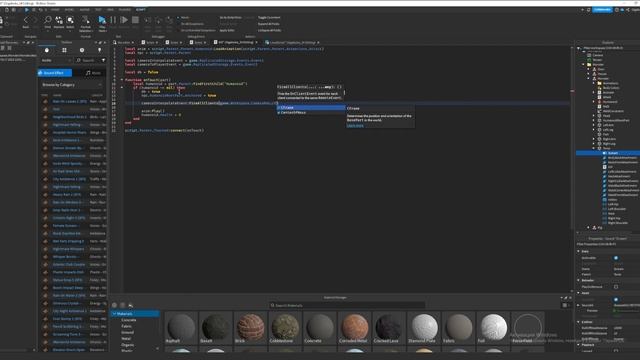Select the Diamond Plate material thumbnail
The width and height of the screenshot is (640, 360).
[x=424, y=327]
